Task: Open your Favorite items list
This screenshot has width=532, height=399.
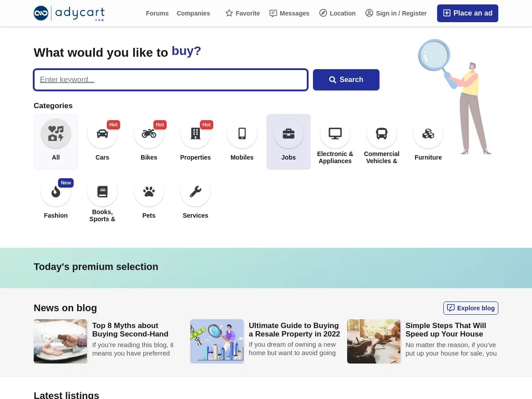Action: pos(243,13)
